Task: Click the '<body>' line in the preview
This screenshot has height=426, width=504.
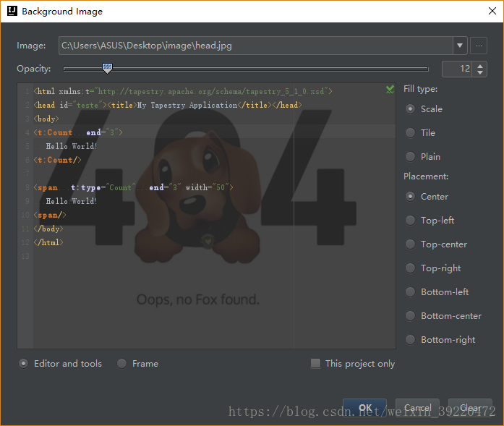Action: point(46,119)
